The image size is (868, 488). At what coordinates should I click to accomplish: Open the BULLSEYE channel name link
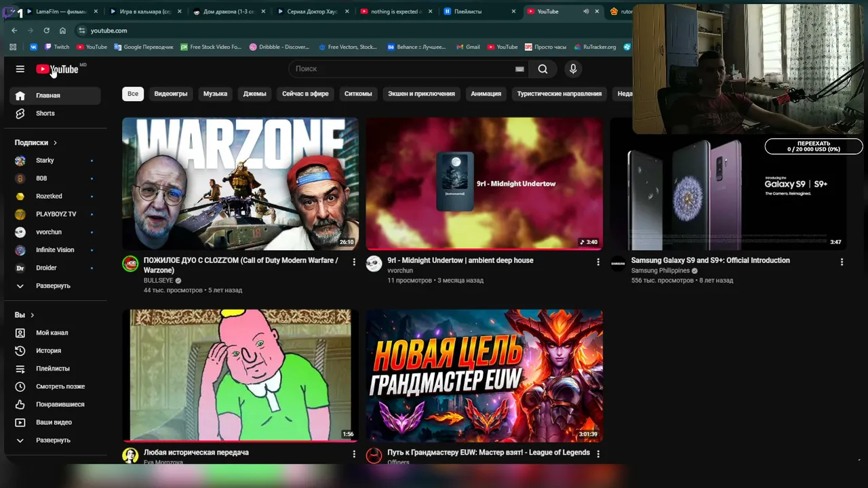(x=158, y=281)
